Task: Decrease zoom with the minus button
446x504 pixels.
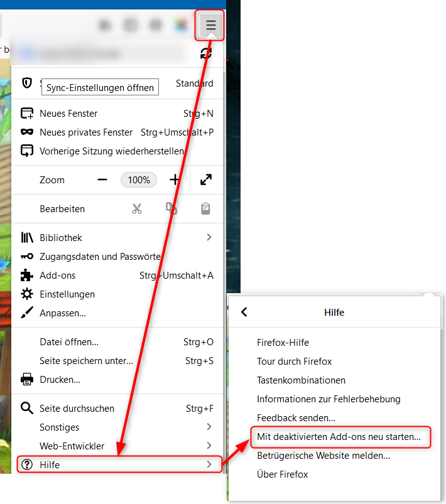Action: 102,180
